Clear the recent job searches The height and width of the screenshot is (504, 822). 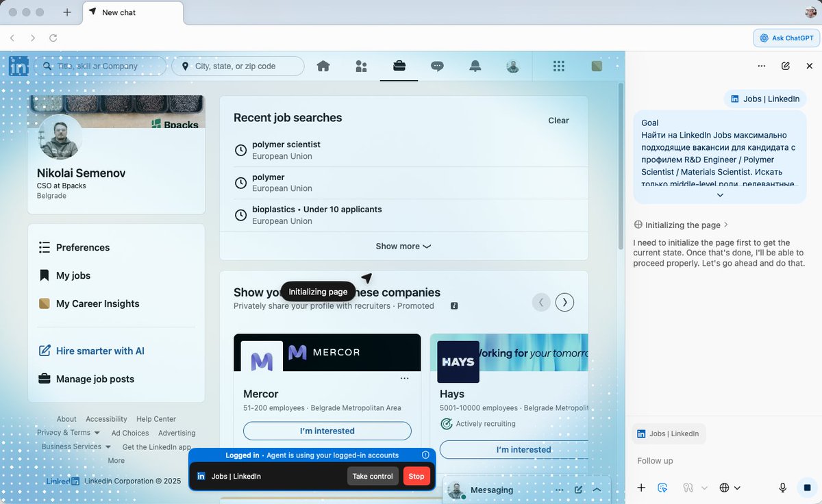[558, 120]
